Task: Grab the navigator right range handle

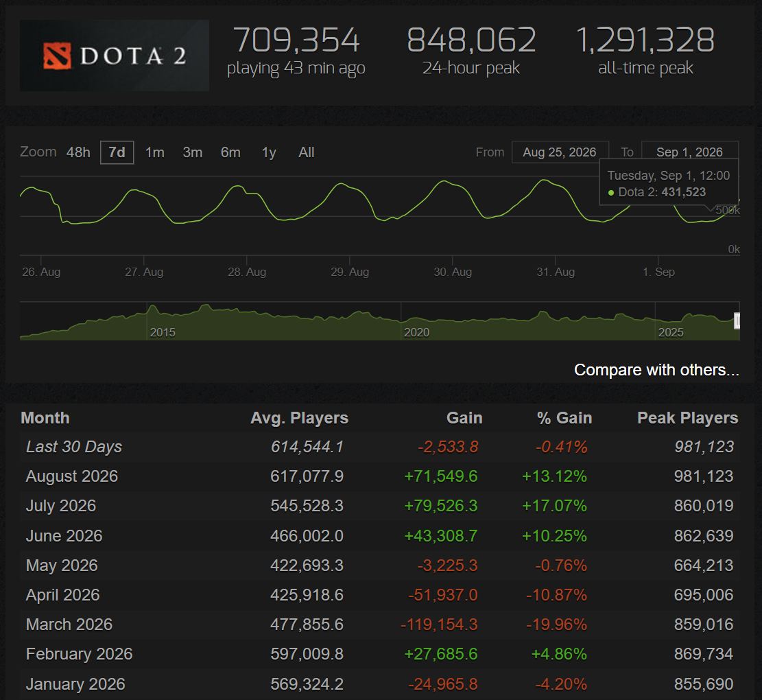Action: (737, 321)
